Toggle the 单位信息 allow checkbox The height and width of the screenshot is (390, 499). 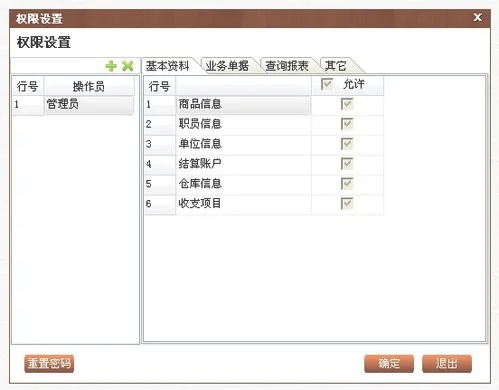click(347, 144)
